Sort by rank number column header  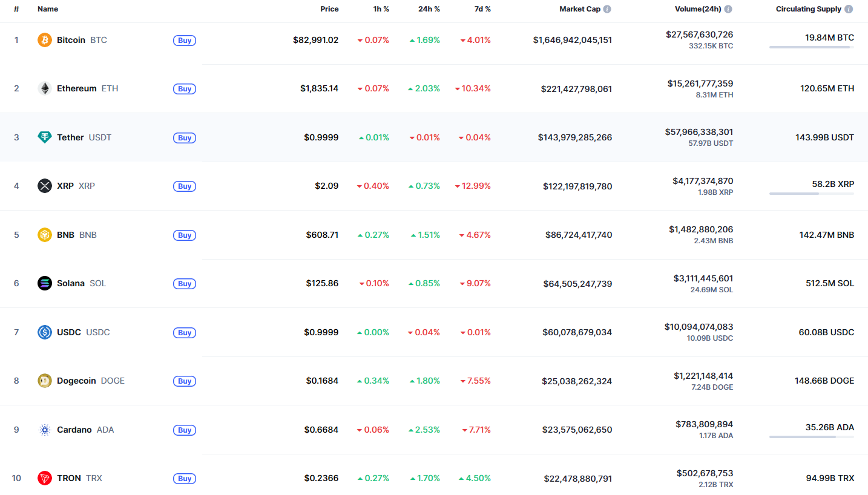[x=16, y=9]
